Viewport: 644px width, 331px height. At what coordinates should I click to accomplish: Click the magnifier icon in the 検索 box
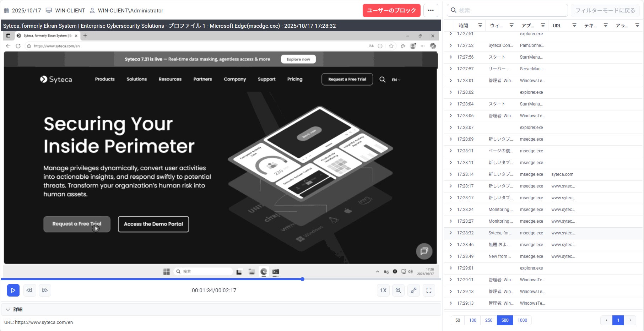(x=454, y=10)
